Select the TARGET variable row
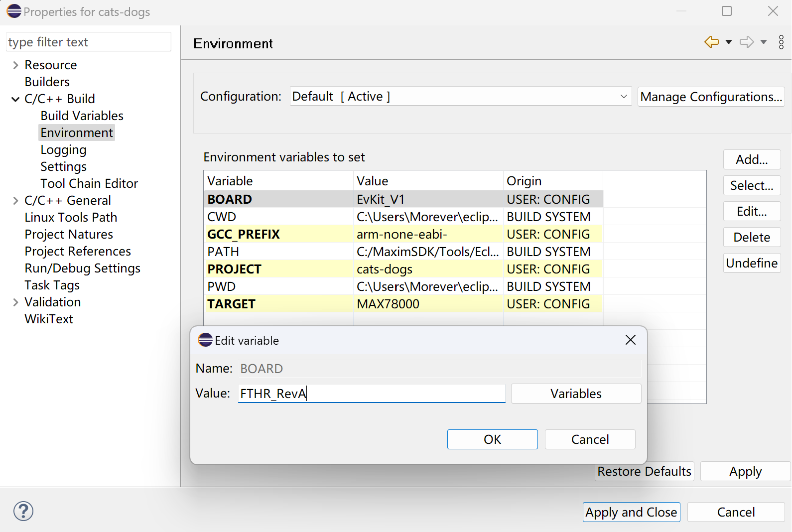Viewport: 792px width, 532px height. (403, 304)
